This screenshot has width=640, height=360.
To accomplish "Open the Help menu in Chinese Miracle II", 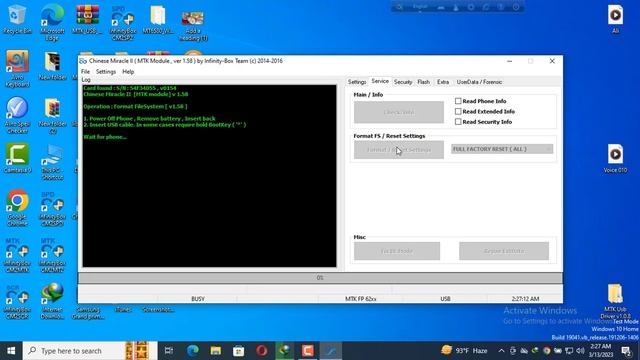I will coord(128,71).
